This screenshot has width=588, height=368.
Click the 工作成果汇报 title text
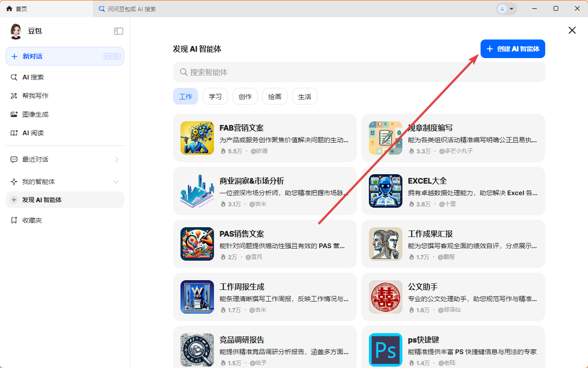tap(430, 234)
